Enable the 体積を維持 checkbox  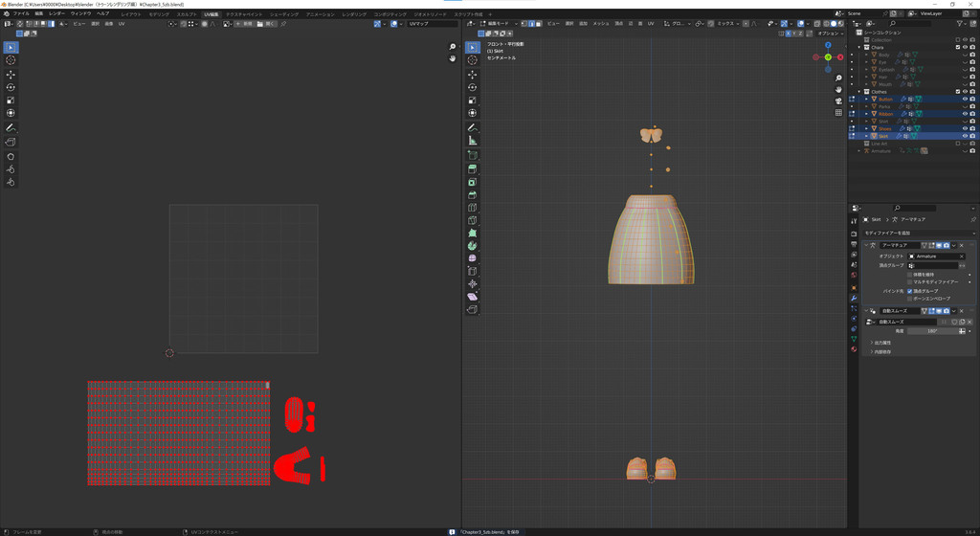tap(909, 275)
